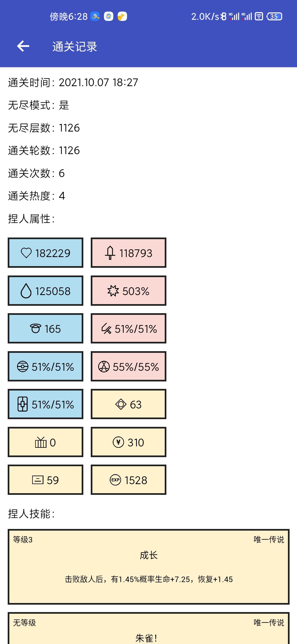
Task: Tap the card stat 59
Action: click(x=45, y=480)
